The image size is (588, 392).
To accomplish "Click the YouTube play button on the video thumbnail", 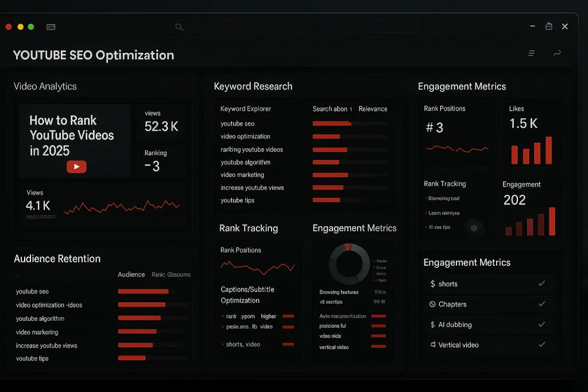I will (76, 166).
